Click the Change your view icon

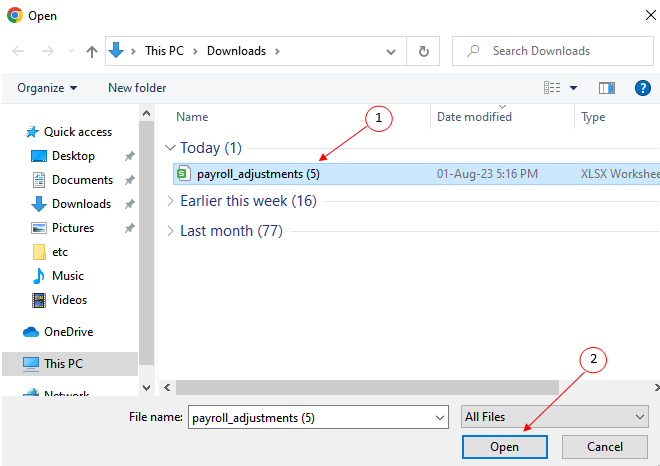point(552,88)
